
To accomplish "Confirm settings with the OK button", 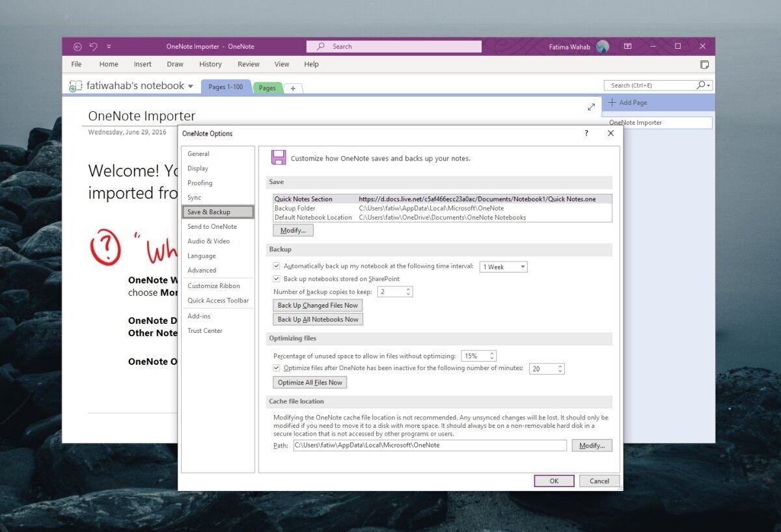I will click(x=554, y=481).
